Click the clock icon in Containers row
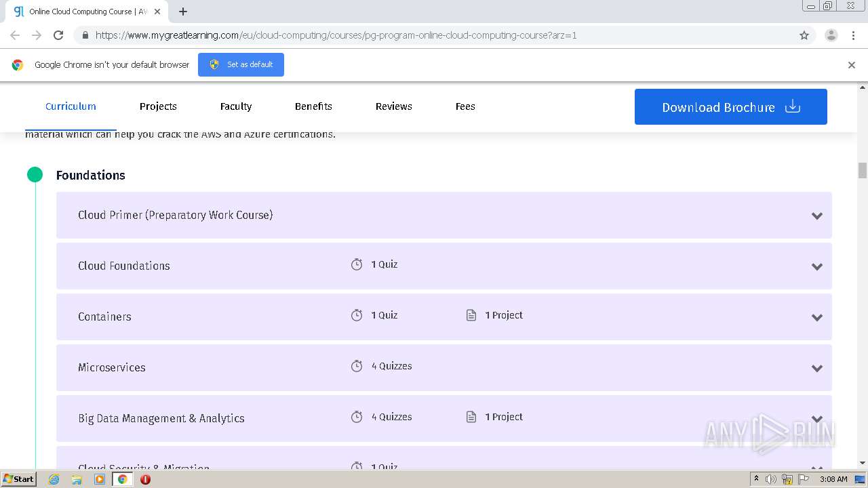The image size is (868, 488). pos(357,315)
